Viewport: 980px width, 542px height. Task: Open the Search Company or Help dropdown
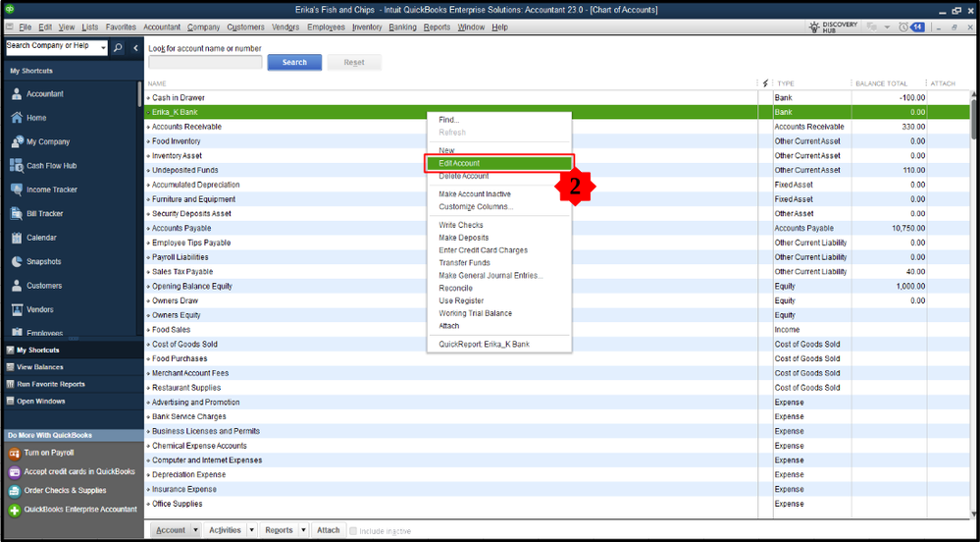[102, 47]
